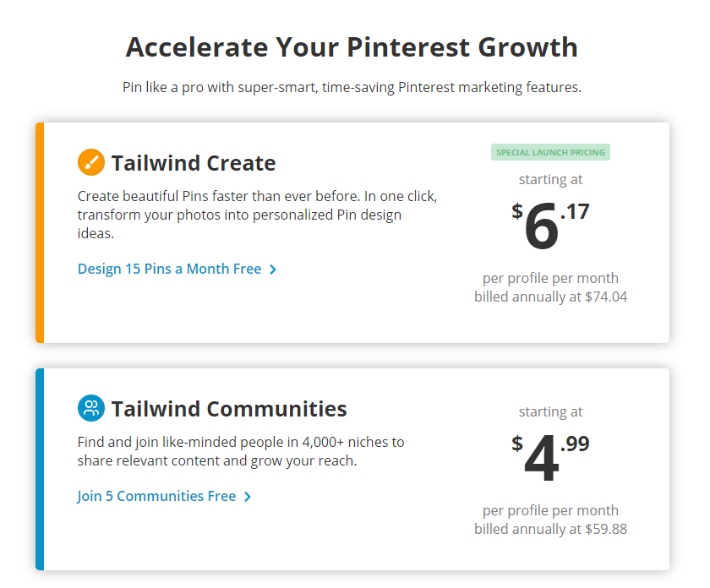Screen dimensions: 710x588
Task: Click chevron arrow after Design 15 Pins
Action: [272, 269]
